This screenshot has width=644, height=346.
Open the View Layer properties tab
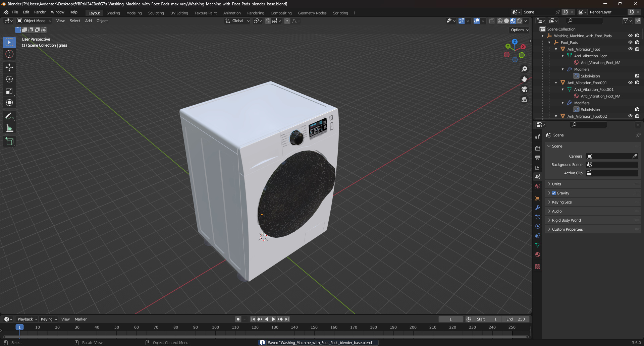538,167
